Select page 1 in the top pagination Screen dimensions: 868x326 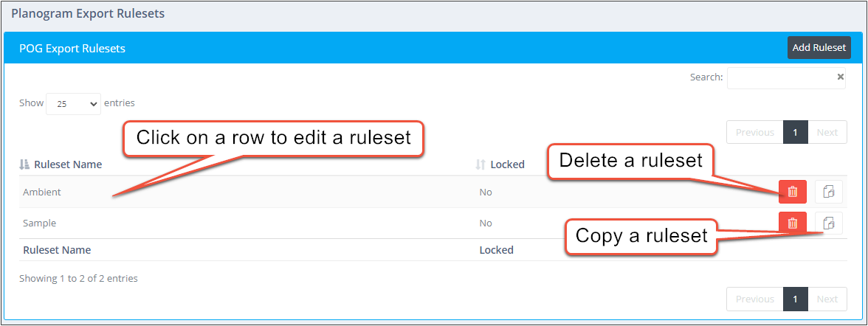(796, 132)
